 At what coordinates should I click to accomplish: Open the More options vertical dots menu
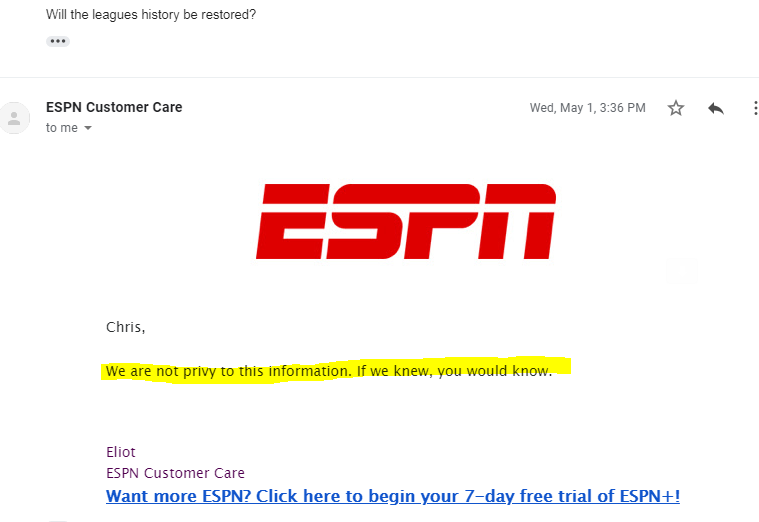point(755,108)
